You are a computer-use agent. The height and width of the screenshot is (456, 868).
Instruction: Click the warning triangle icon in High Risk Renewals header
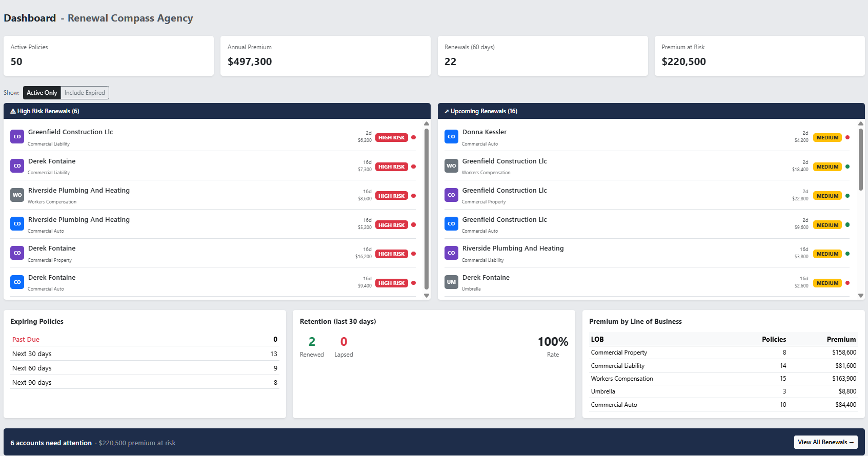tap(13, 111)
